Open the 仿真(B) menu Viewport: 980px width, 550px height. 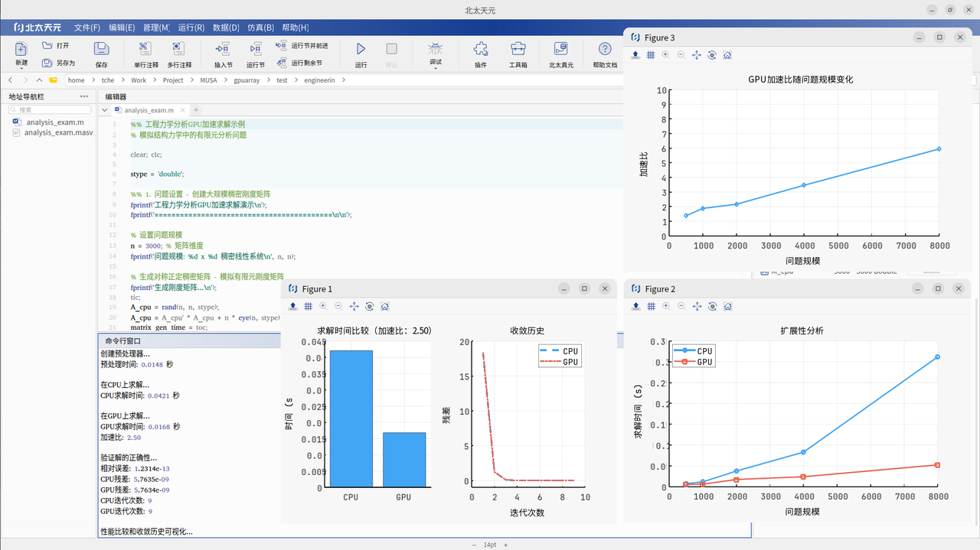click(x=260, y=28)
